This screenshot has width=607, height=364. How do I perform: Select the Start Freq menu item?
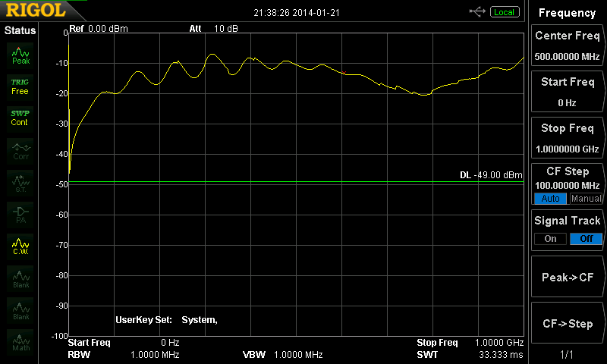coord(567,91)
